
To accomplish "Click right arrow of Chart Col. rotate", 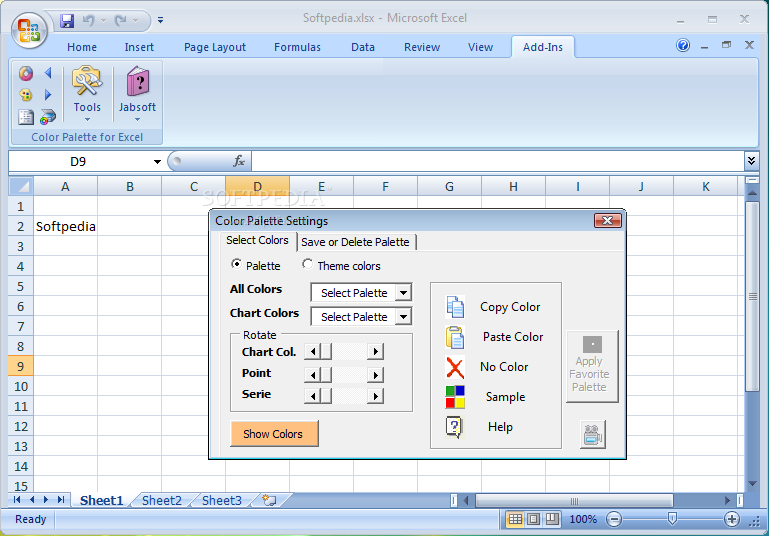I will tap(376, 351).
